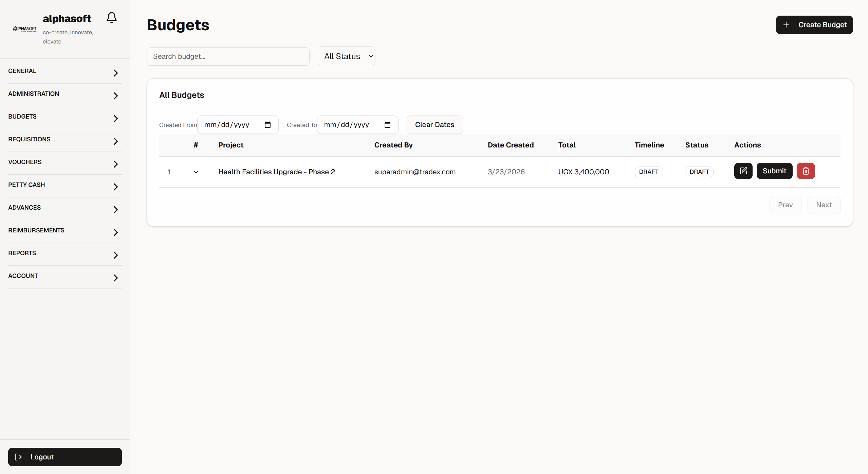Click the edit pencil icon for budget
This screenshot has height=474, width=868.
coord(743,171)
